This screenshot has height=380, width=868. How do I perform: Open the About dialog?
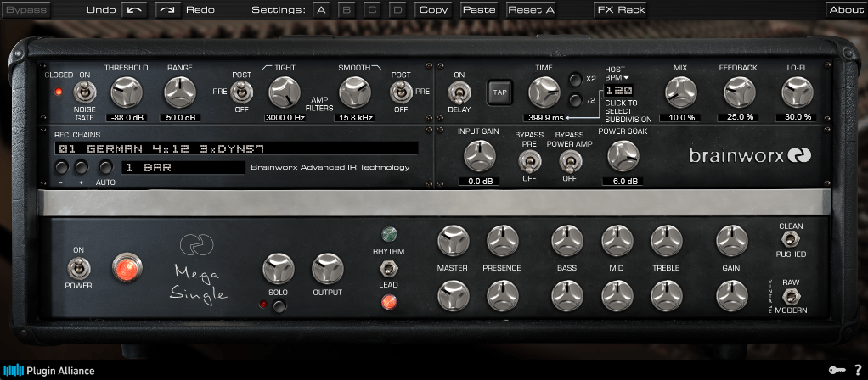[x=847, y=10]
